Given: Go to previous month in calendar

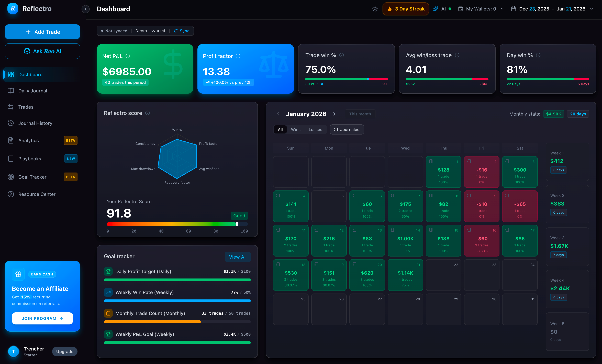Looking at the screenshot, I should 278,114.
